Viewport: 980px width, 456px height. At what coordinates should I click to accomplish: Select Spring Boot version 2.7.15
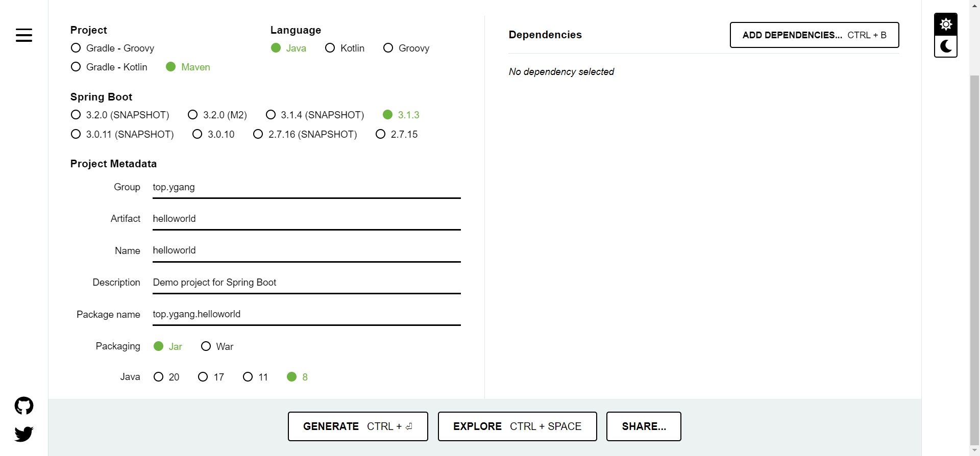coord(381,134)
